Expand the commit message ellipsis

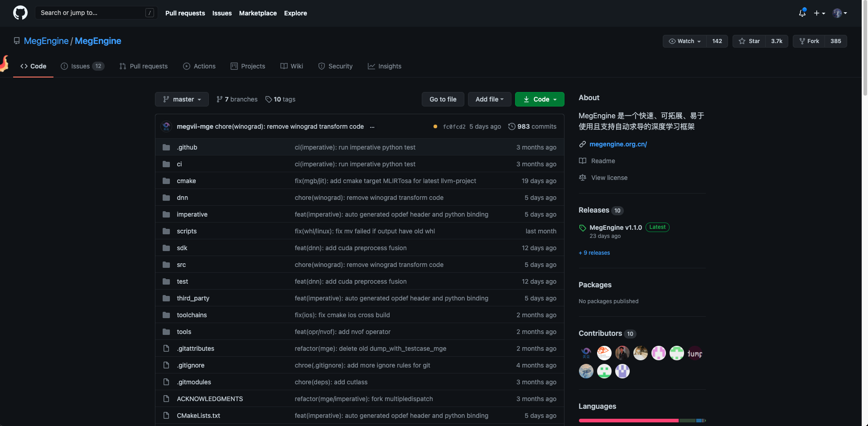tap(372, 127)
